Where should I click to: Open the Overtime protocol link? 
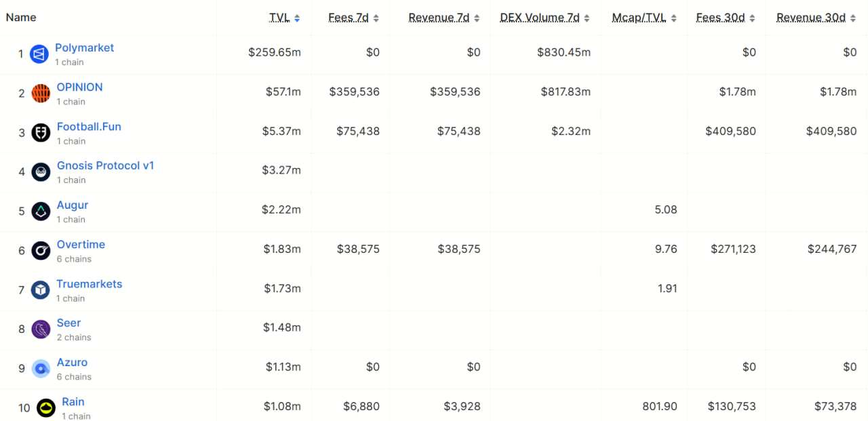81,245
